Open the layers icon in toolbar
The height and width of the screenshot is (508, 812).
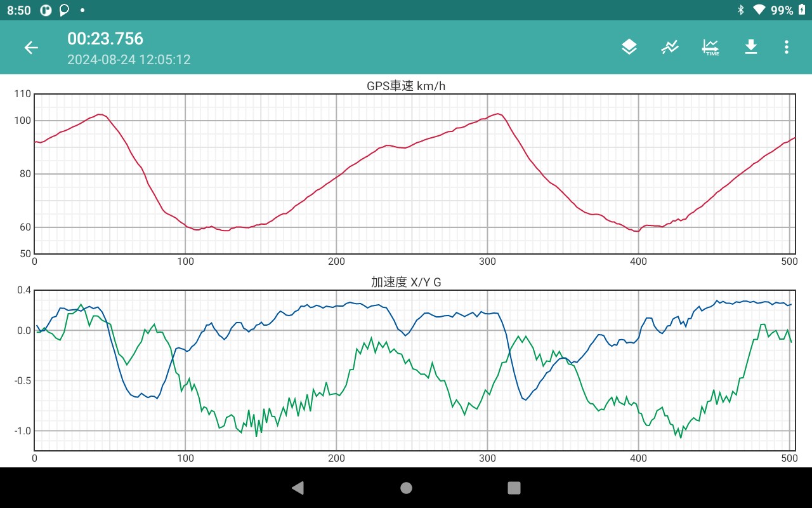coord(629,47)
